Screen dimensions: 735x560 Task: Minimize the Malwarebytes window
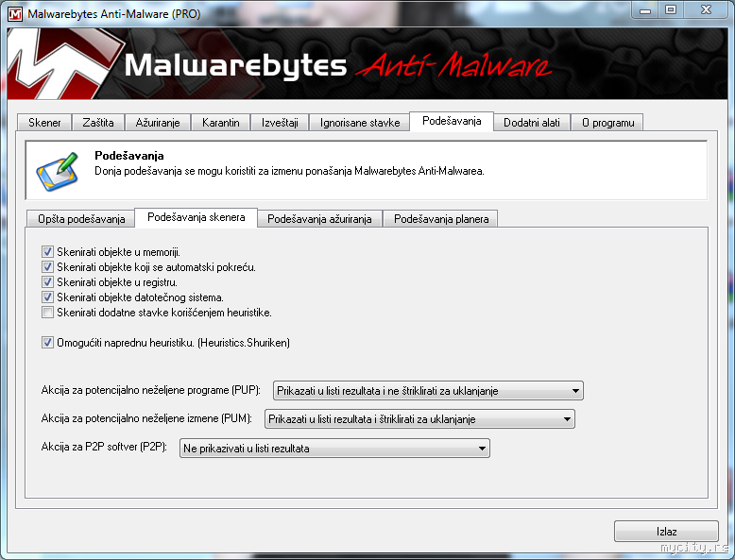pyautogui.click(x=645, y=9)
